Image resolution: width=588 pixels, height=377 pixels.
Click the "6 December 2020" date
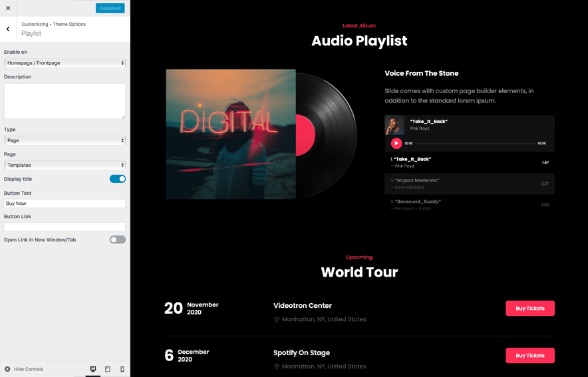pos(187,355)
